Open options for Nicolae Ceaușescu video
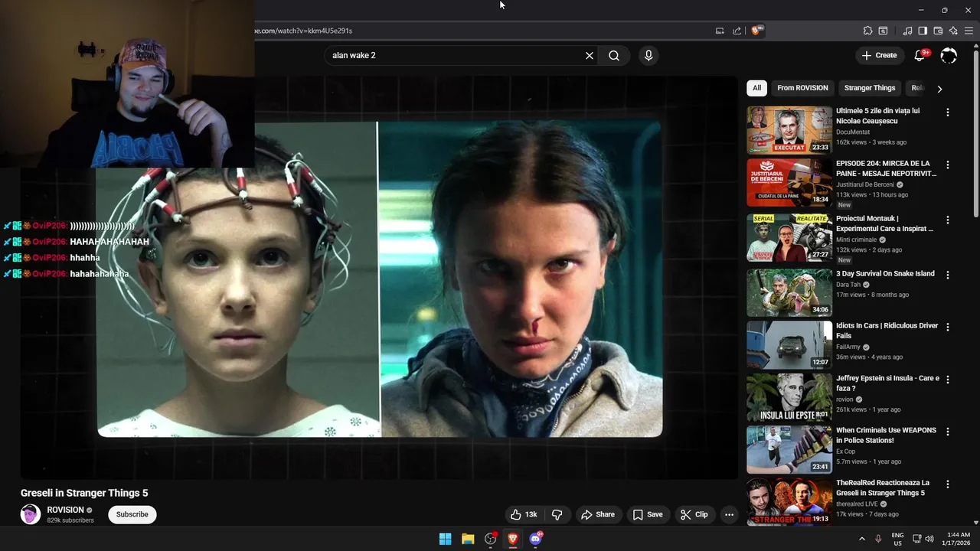Screen dimensions: 980x551 tap(948, 112)
